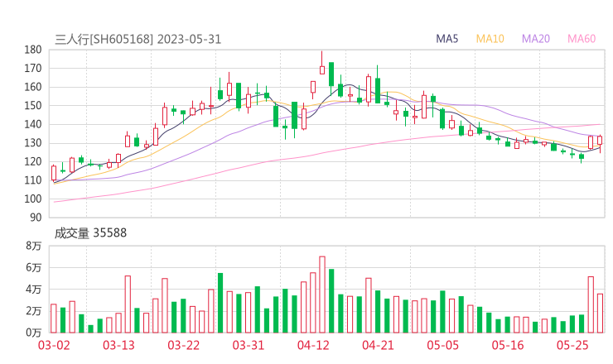The image size is (613, 364).
Task: Click the 05-05 date axis label
Action: click(x=443, y=345)
